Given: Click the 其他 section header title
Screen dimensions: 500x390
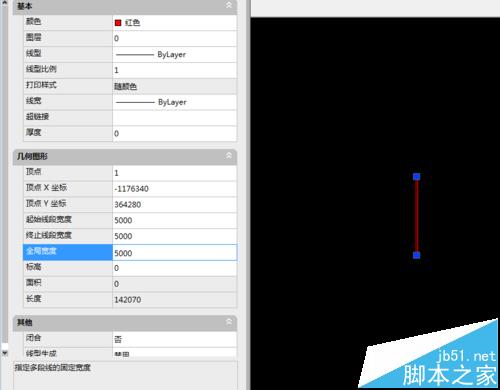Looking at the screenshot, I should pyautogui.click(x=25, y=322).
